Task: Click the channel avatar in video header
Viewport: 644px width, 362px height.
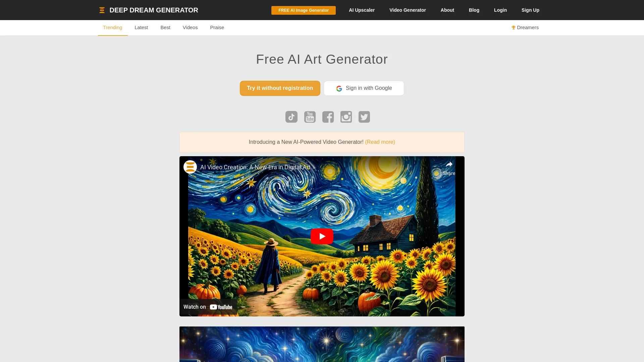Action: (x=190, y=167)
